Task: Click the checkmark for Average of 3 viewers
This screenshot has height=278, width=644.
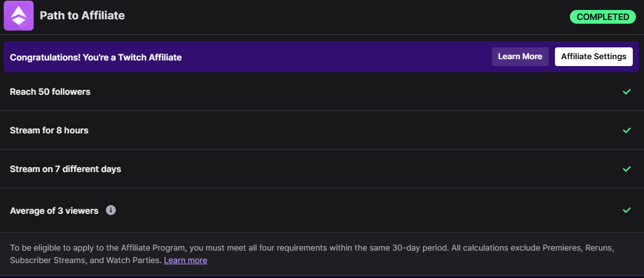Action: point(627,210)
